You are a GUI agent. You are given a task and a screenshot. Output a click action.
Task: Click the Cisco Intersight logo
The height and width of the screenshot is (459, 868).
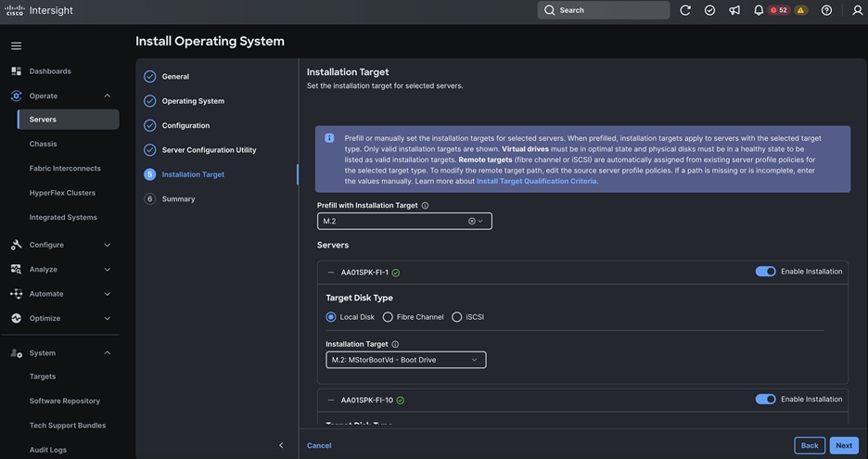[39, 10]
